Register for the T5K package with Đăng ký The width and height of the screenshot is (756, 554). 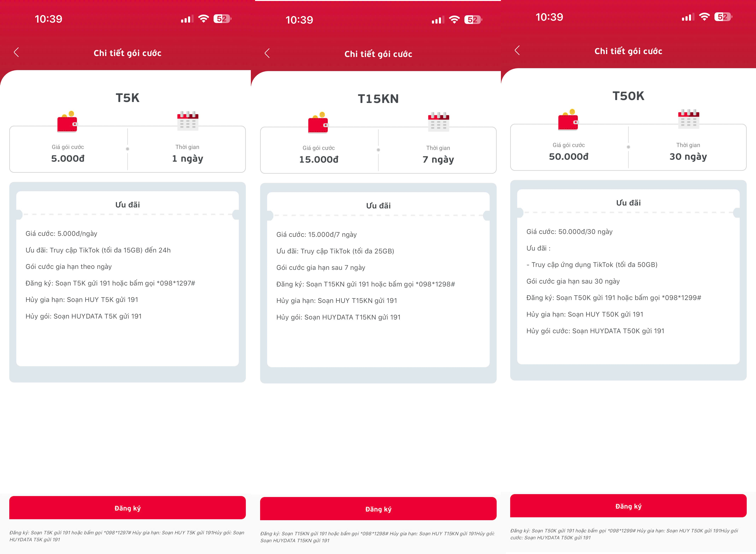(128, 508)
